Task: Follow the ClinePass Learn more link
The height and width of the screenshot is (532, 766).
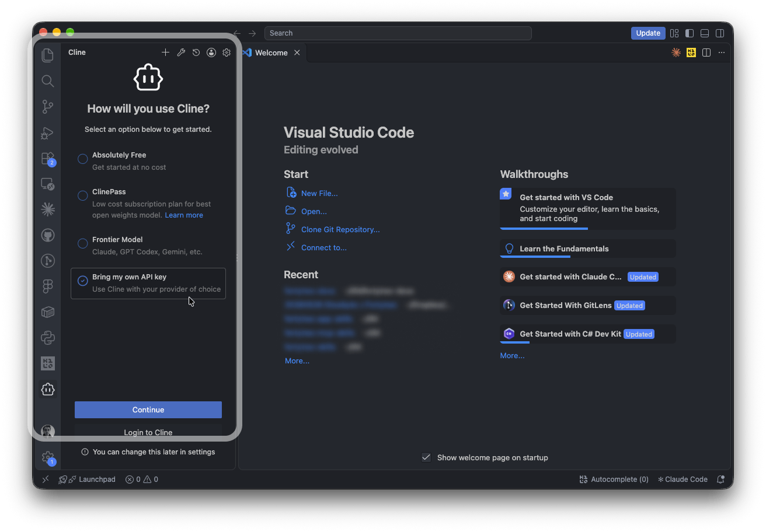Action: click(184, 215)
